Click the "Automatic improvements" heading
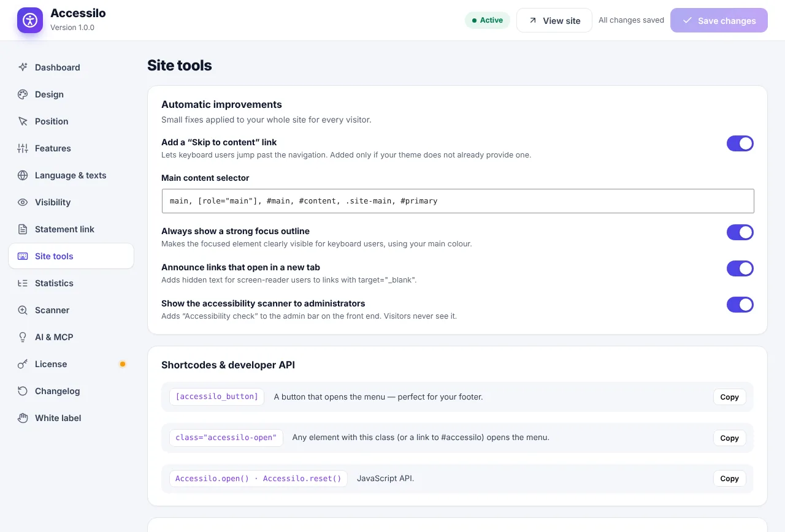Image resolution: width=785 pixels, height=532 pixels. (221, 104)
